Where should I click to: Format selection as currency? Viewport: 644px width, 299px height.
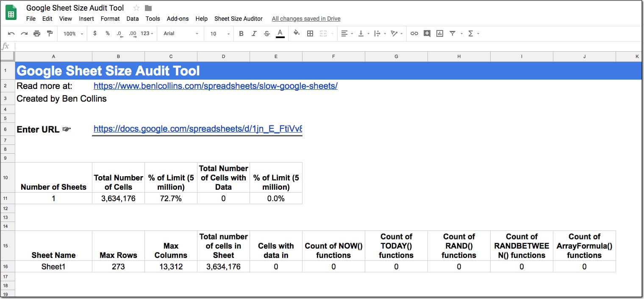(x=94, y=33)
